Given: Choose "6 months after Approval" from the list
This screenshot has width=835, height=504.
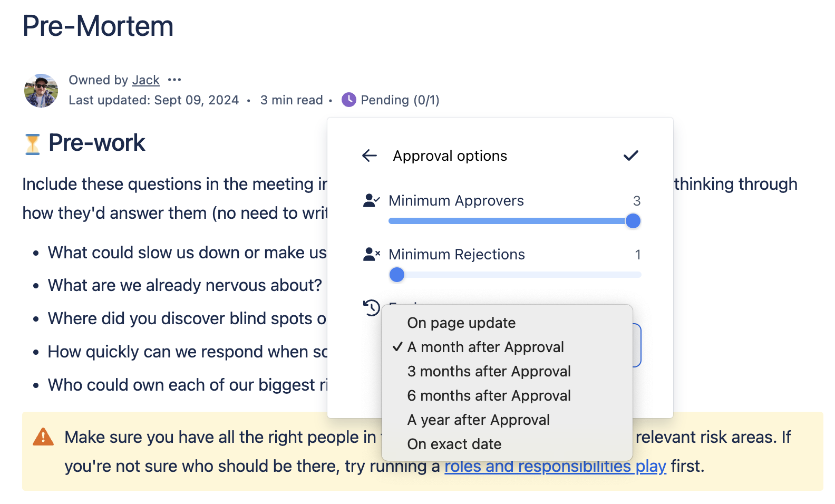Looking at the screenshot, I should pyautogui.click(x=489, y=395).
